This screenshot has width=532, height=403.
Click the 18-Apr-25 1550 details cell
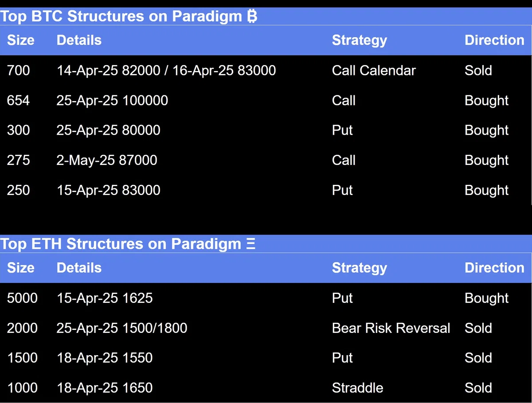pos(105,358)
